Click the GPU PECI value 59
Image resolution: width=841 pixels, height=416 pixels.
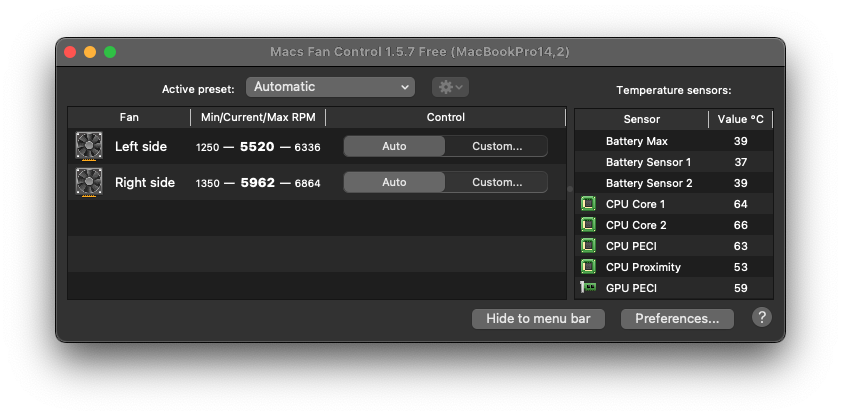coord(740,288)
